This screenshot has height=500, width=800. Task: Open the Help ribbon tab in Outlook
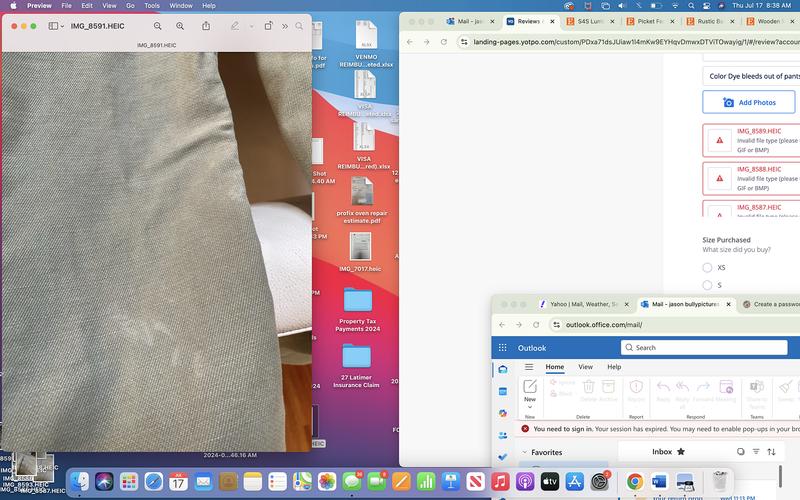614,367
